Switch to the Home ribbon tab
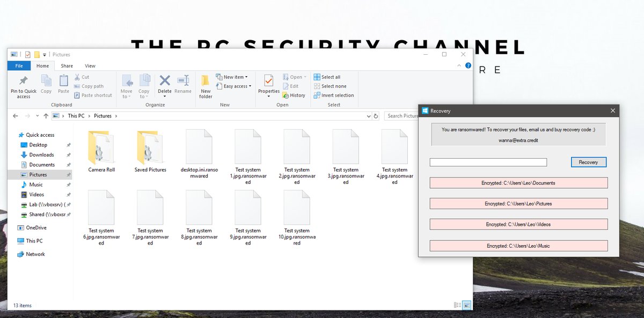 point(42,66)
